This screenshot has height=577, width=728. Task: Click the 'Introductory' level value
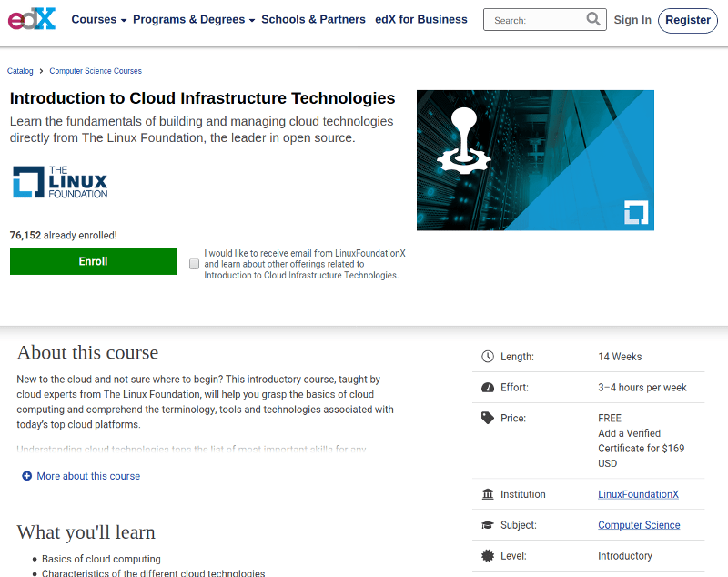(x=625, y=556)
